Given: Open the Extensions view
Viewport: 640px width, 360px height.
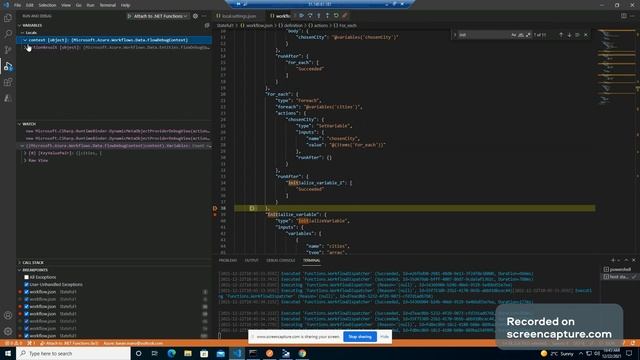Looking at the screenshot, I should [x=8, y=82].
